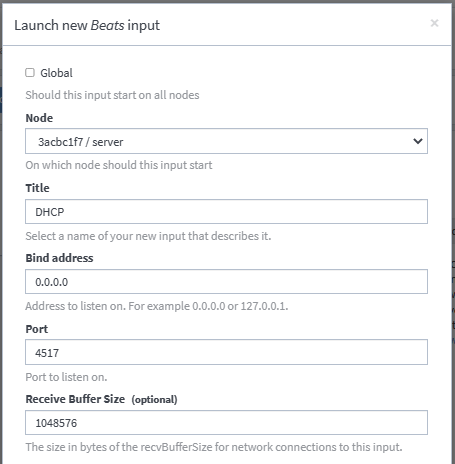Click the (optional) marker text
Viewport: 455px width, 464px height.
point(154,399)
